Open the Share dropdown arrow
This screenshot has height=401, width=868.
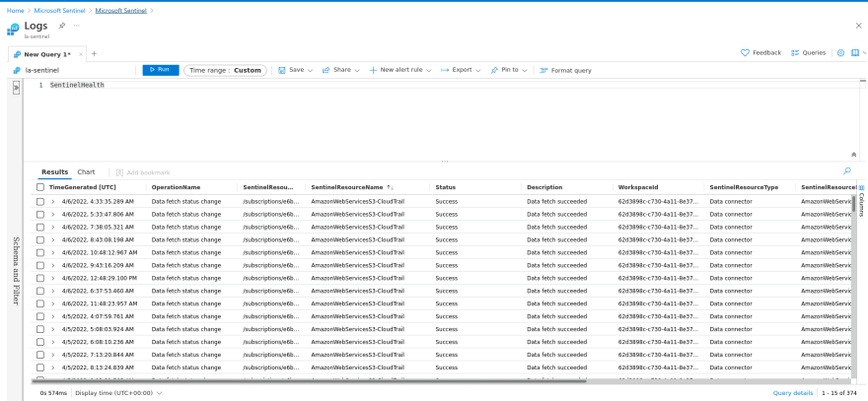point(357,71)
